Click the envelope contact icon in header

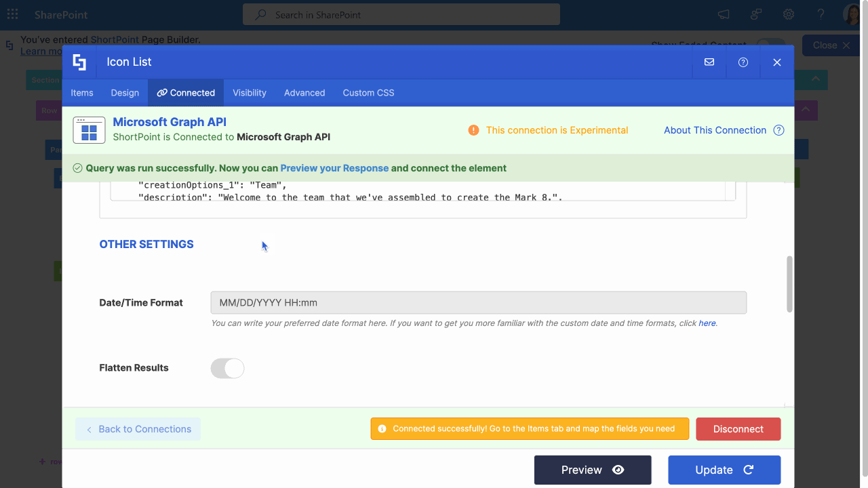(709, 62)
